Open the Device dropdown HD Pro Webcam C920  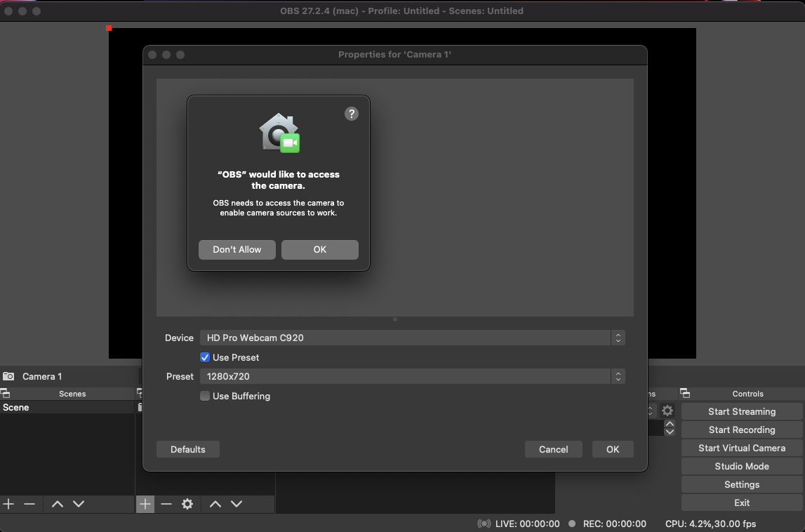pyautogui.click(x=412, y=338)
